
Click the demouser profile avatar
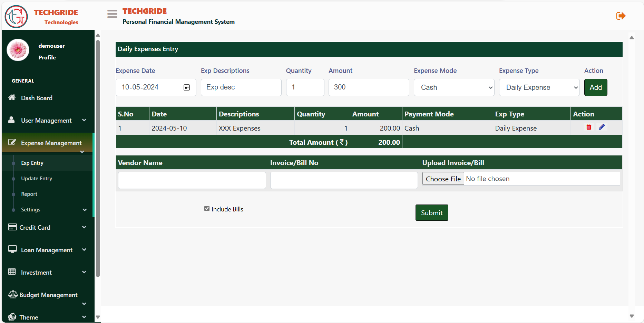point(18,50)
